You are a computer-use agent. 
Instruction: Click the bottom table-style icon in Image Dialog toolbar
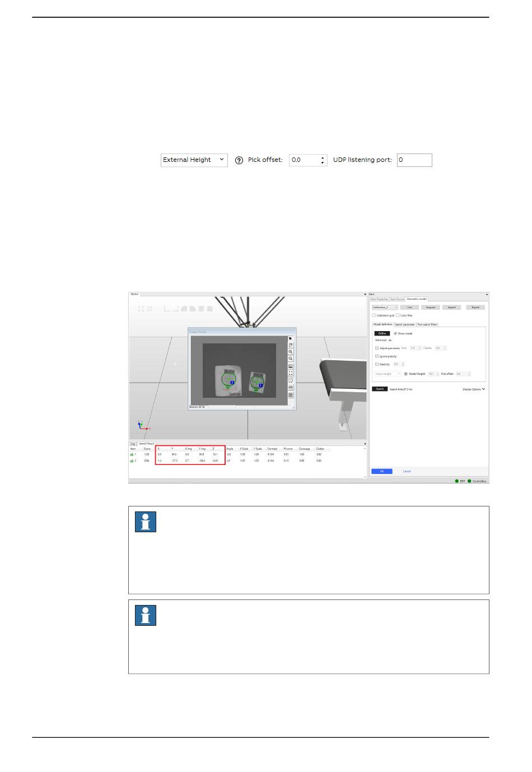click(x=291, y=395)
